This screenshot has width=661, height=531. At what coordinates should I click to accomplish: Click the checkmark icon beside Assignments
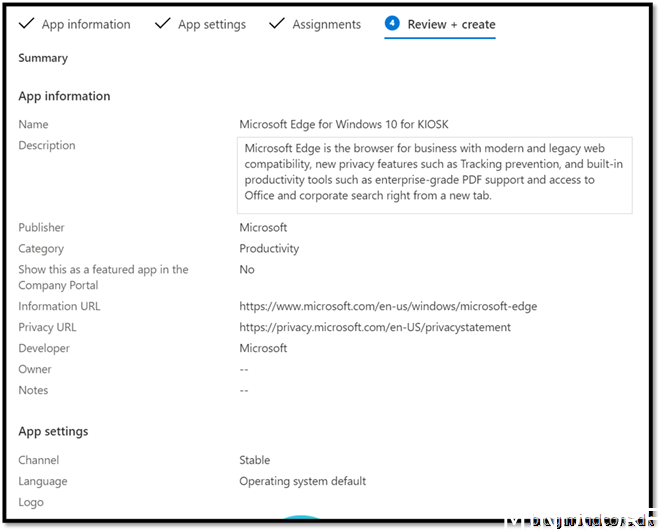coord(277,23)
